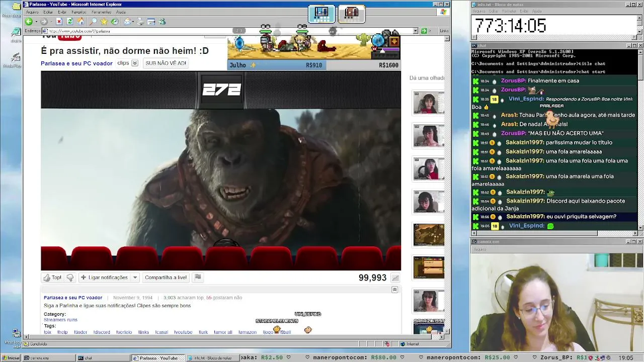
Task: Expand the clips dropdown arrow
Action: coord(135,63)
